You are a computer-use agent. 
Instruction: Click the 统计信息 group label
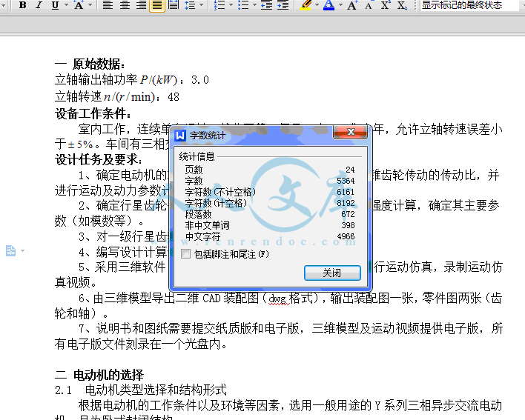click(197, 156)
